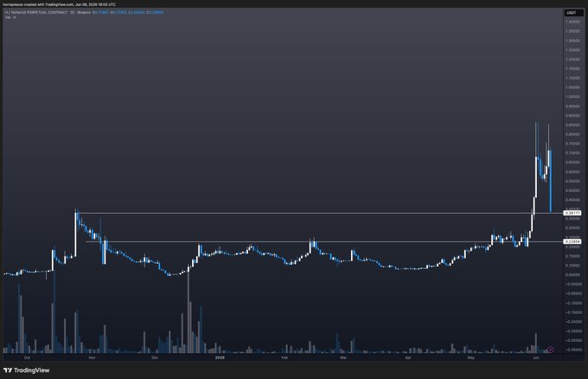Screen dimensions: 588x379
Task: Click the lower horizontal line's price tag
Action: point(572,241)
